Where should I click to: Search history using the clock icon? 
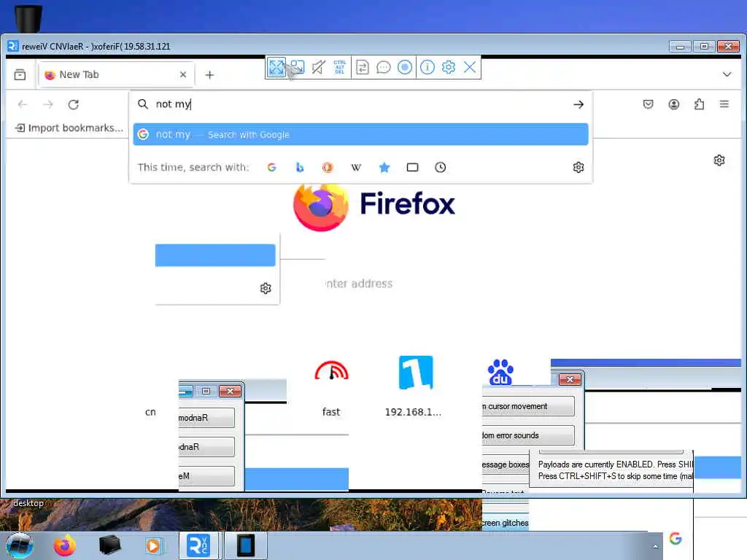440,167
